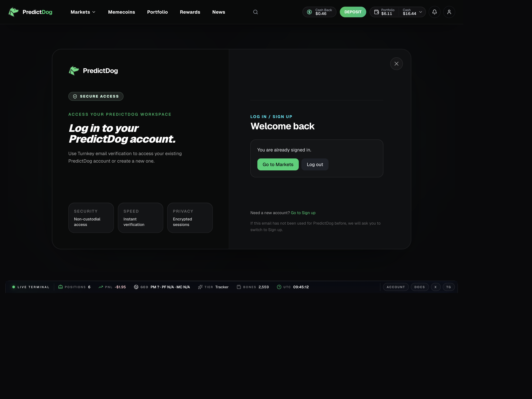Viewport: 532px width, 399px height.
Task: Open the Rewards nav item
Action: point(190,12)
